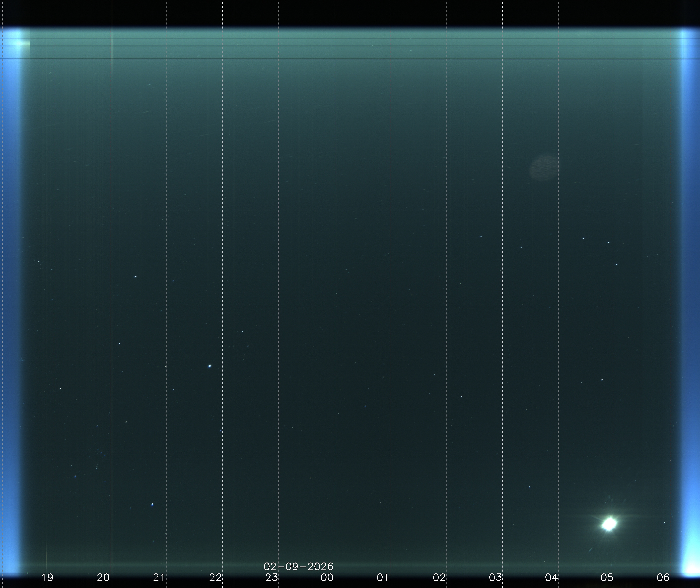700x588 pixels.
Task: Click the 04 hour label
Action: 551,577
